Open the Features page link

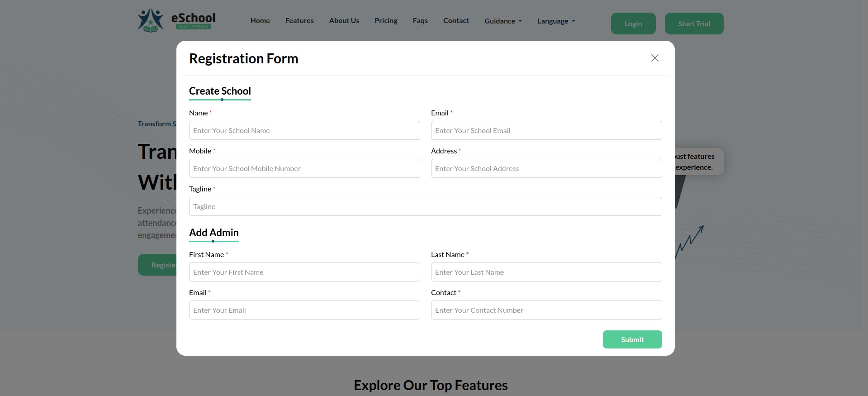coord(299,21)
